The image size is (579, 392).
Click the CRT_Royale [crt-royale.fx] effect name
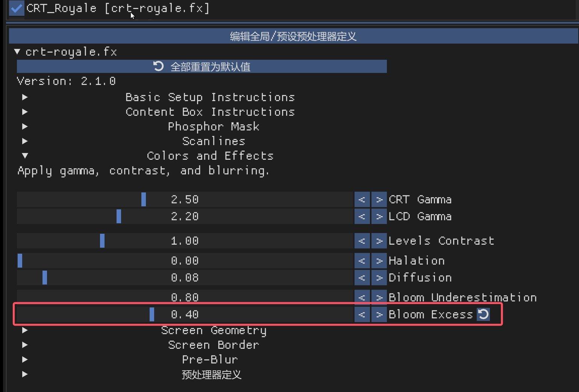(118, 8)
